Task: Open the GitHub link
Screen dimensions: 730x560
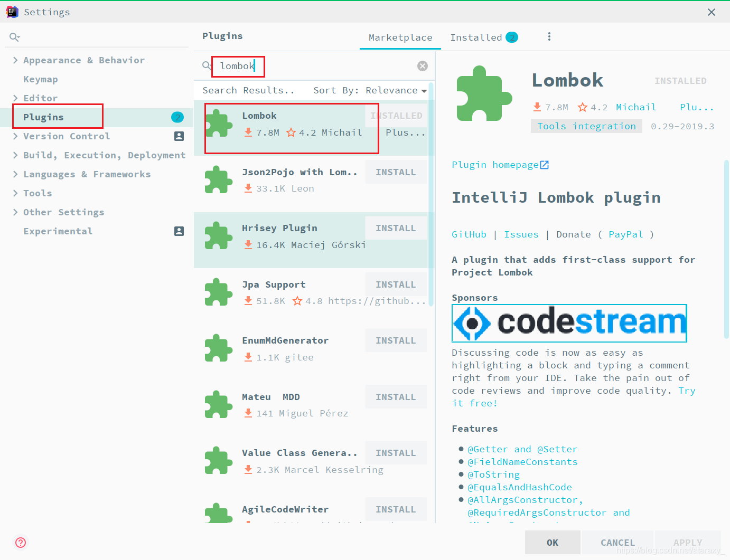Action: point(469,234)
